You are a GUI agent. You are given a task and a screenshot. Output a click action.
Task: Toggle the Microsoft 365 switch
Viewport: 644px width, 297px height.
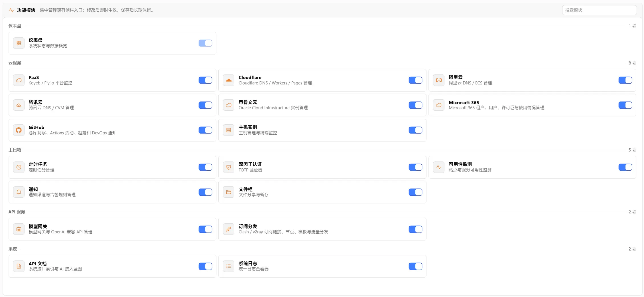pos(625,105)
